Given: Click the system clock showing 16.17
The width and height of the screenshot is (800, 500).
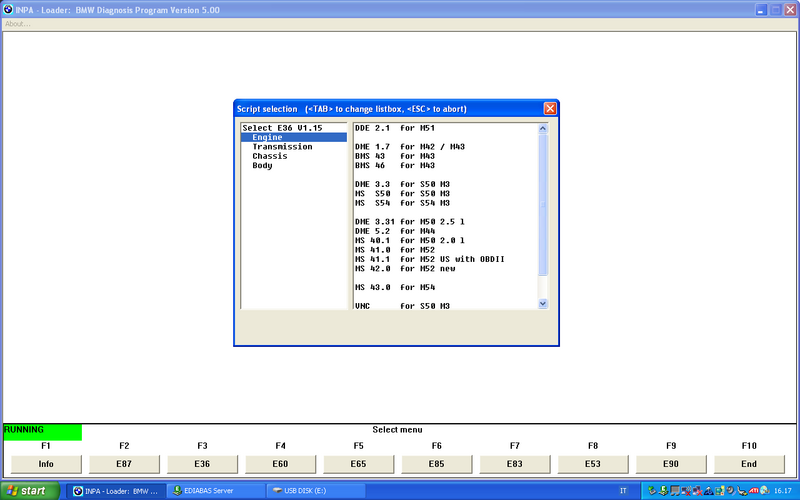Looking at the screenshot, I should coord(783,491).
